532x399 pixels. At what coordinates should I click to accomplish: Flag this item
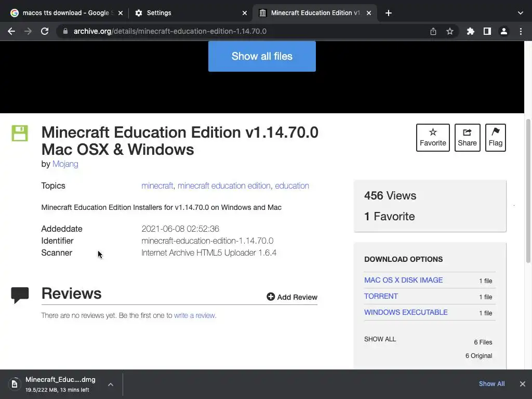click(495, 137)
